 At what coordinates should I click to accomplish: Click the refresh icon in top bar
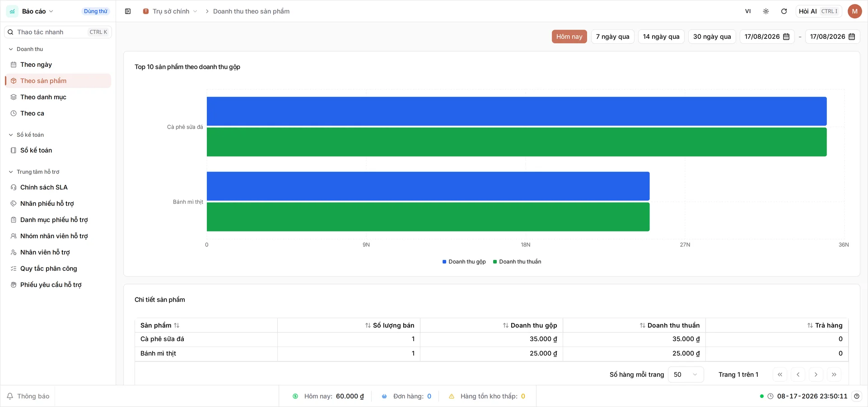click(x=784, y=11)
